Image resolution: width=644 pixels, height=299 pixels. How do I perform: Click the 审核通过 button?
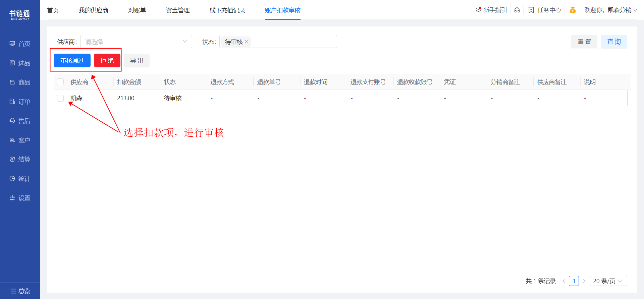click(72, 60)
